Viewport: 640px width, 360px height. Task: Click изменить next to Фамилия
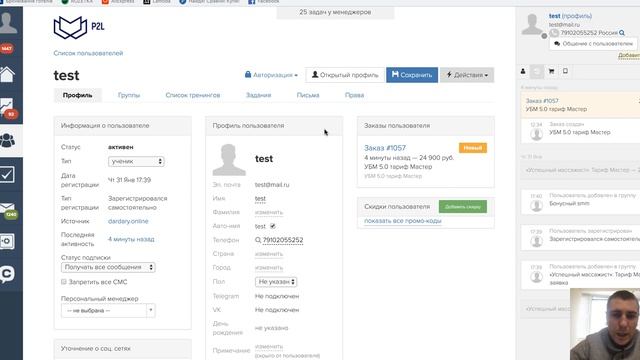click(269, 212)
